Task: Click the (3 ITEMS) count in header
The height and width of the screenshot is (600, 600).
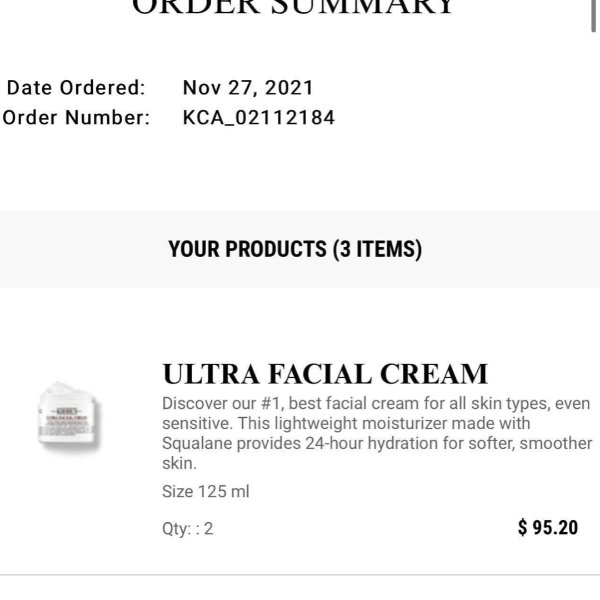Action: (x=377, y=249)
